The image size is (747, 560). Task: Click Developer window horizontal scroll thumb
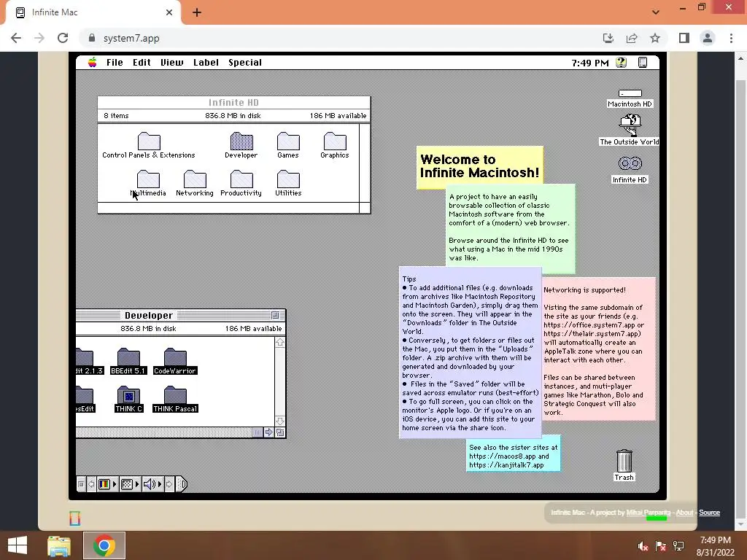click(x=258, y=432)
